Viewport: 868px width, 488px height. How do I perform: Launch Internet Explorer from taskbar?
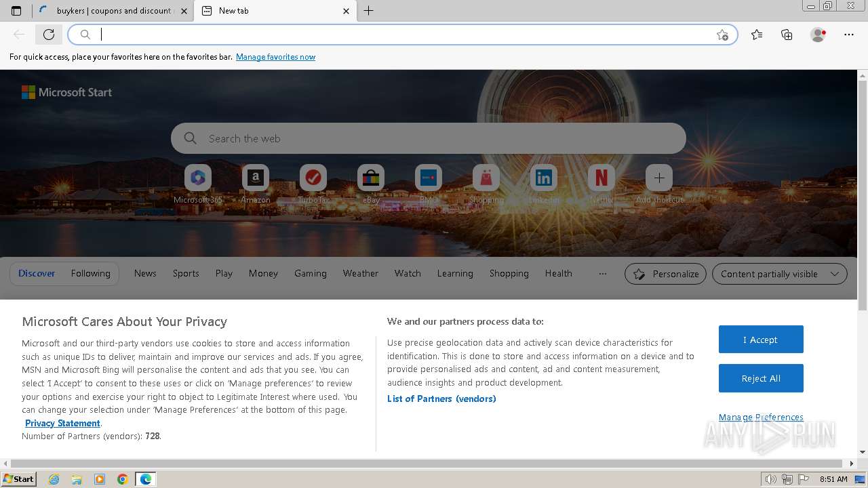(x=54, y=479)
